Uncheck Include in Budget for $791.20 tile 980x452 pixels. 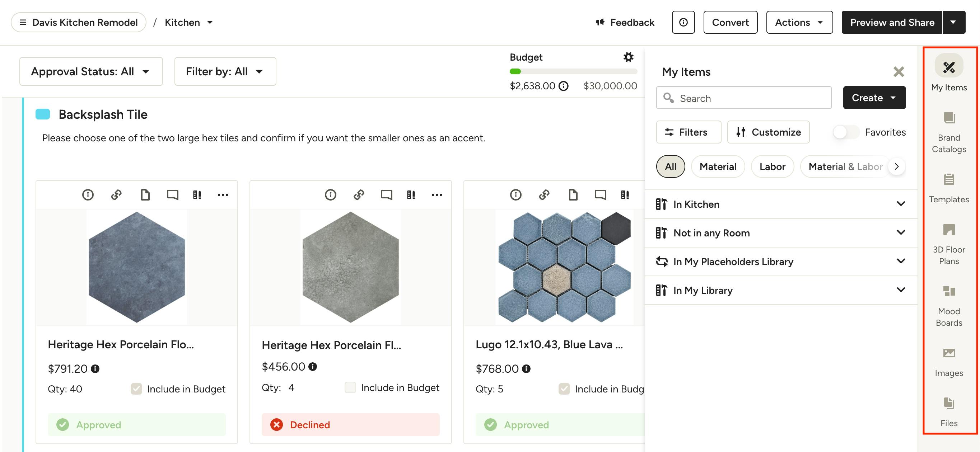136,389
